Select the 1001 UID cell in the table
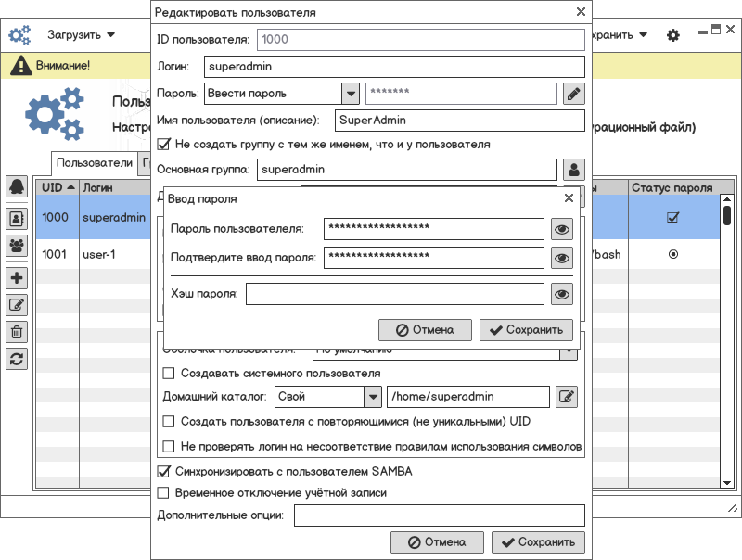 [58, 254]
